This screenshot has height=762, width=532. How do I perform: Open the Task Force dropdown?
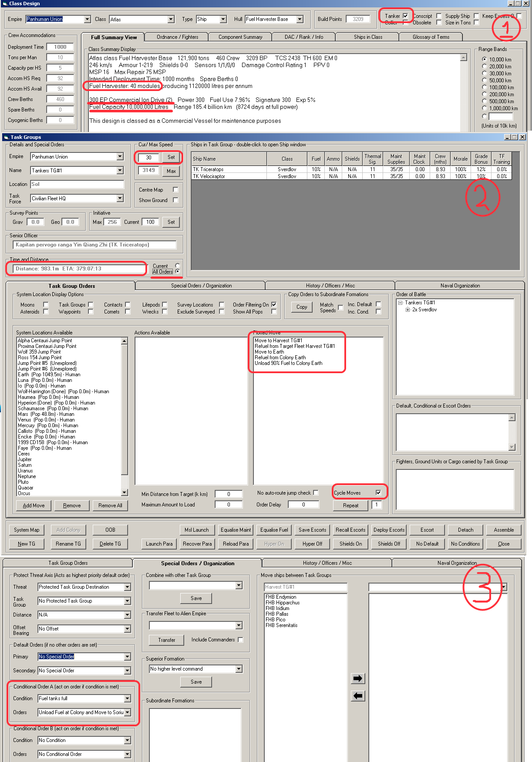pos(120,198)
